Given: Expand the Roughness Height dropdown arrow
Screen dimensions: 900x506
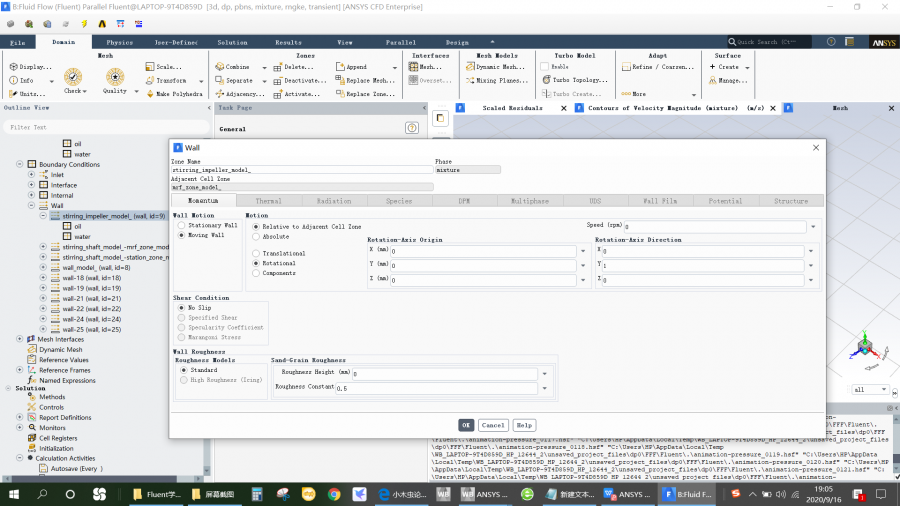Looking at the screenshot, I should [543, 373].
